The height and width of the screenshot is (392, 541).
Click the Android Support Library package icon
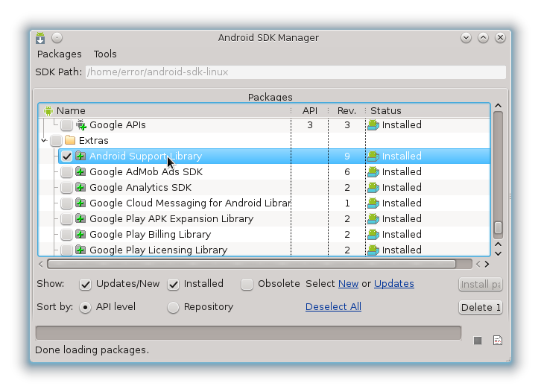(80, 156)
